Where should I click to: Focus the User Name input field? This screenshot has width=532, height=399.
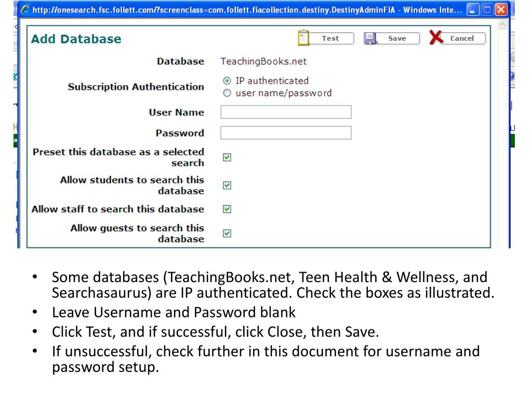[286, 112]
